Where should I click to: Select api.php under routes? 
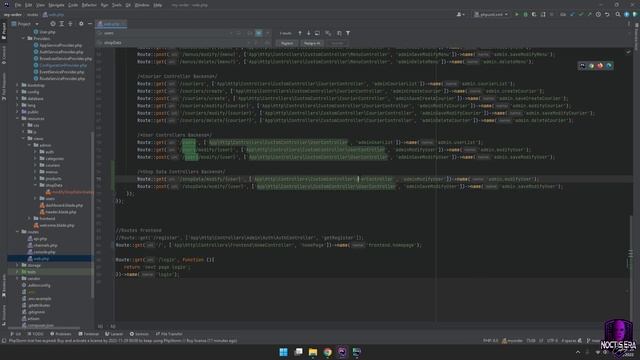[x=37, y=238]
